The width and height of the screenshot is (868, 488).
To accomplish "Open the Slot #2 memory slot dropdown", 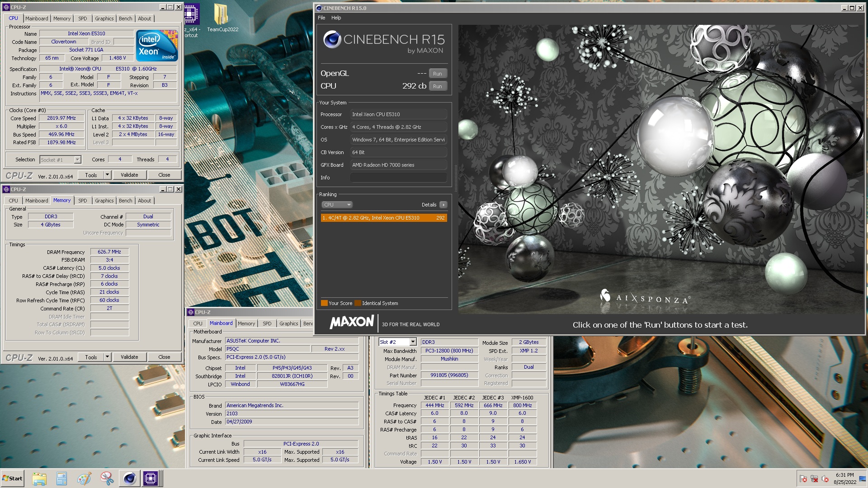I will pyautogui.click(x=397, y=342).
